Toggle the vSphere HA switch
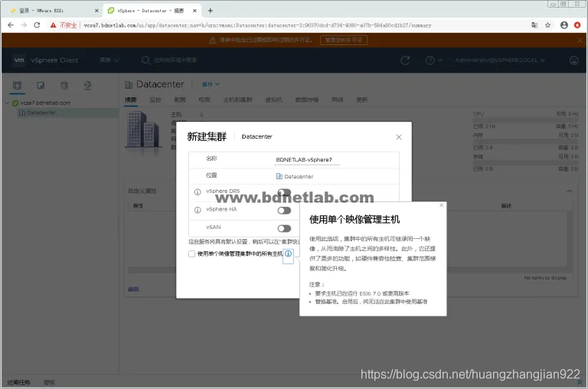This screenshot has width=588, height=389. coord(284,211)
